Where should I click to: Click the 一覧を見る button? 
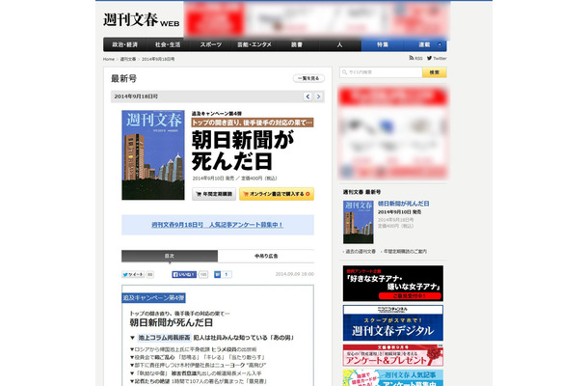coord(308,78)
